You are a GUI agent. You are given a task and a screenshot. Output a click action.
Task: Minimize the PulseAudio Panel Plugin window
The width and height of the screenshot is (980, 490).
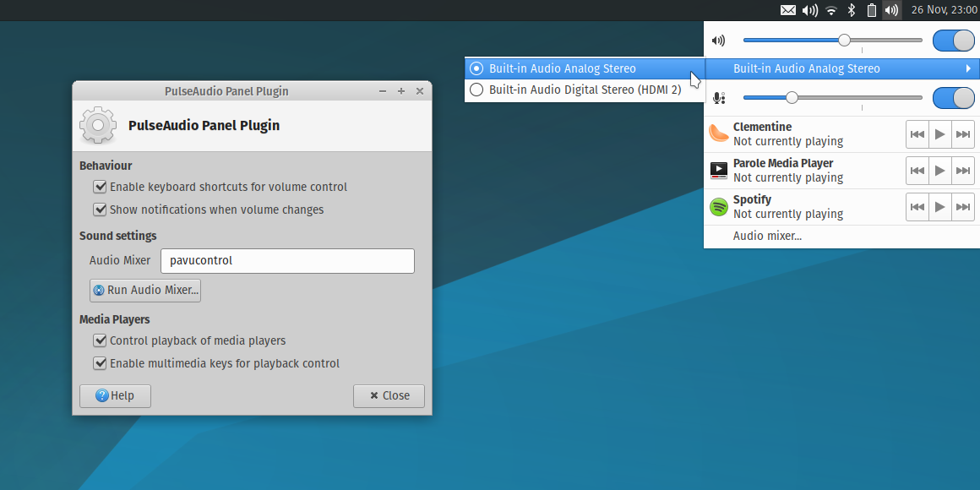tap(383, 91)
